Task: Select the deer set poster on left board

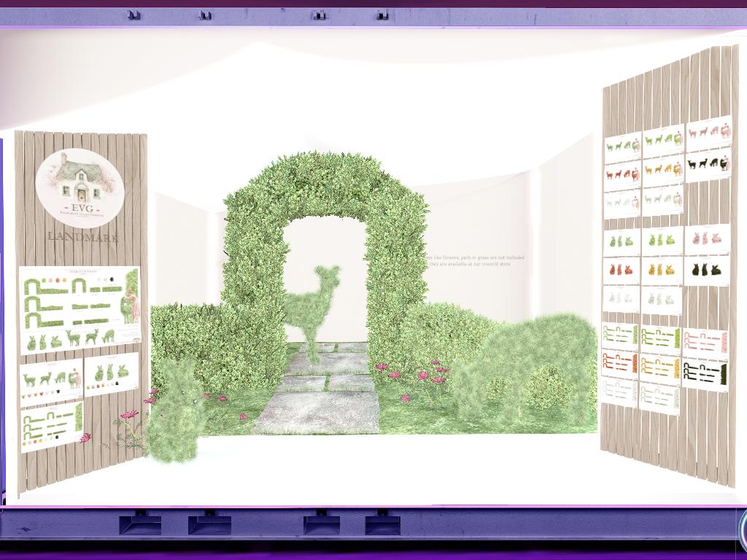Action: coord(51,381)
